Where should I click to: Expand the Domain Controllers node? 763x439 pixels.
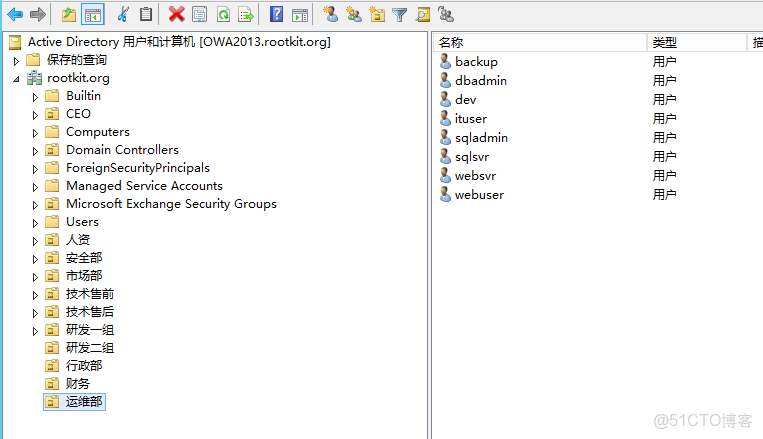35,151
